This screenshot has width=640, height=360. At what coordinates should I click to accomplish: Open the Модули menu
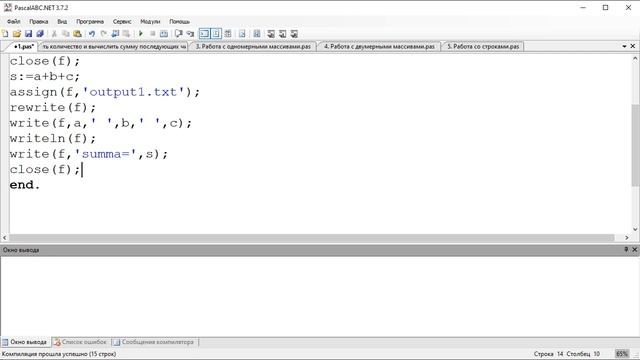150,22
